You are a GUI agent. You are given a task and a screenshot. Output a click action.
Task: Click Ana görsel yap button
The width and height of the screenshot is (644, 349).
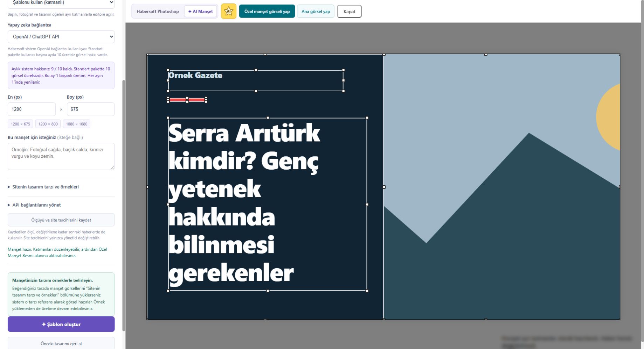(x=316, y=11)
